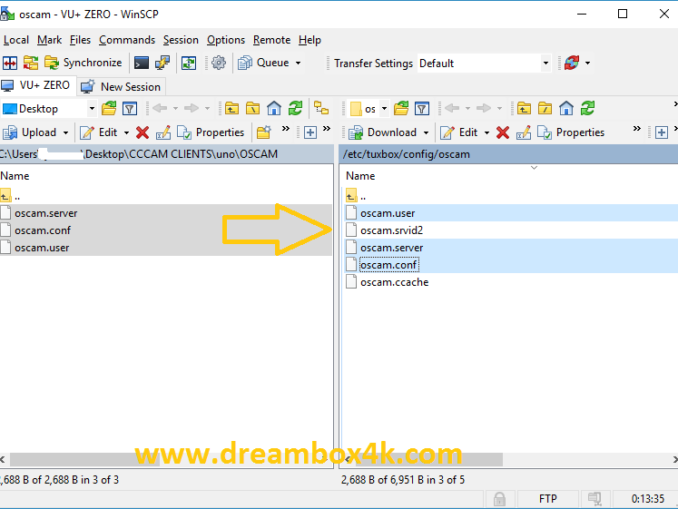Click the Synchronize button
Viewport: 678px width, 509px height.
(83, 63)
